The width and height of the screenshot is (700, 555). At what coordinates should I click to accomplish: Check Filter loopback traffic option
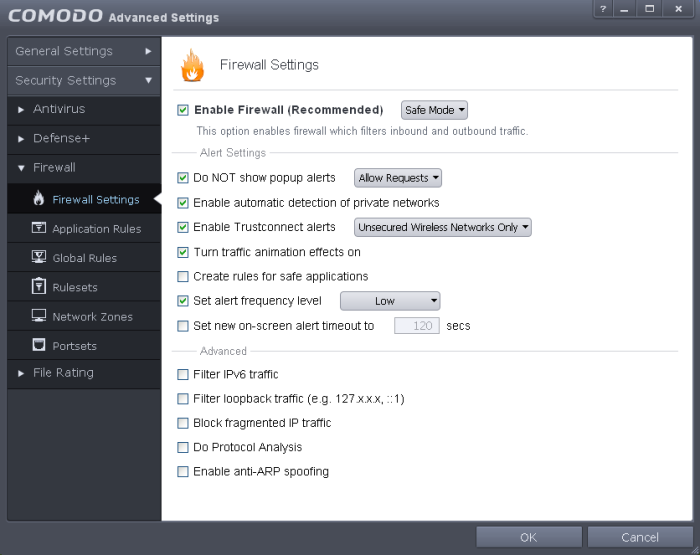[183, 399]
